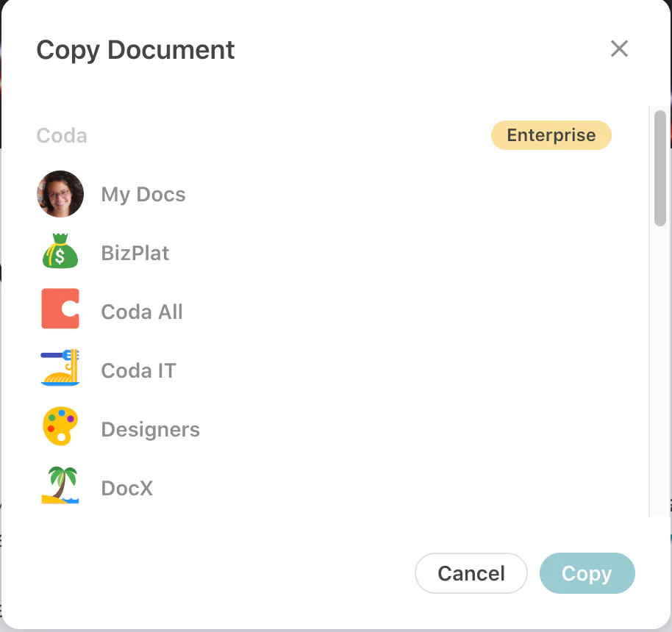Screen dimensions: 672x632
Task: Select the My Docs folder
Action: pyautogui.click(x=143, y=194)
